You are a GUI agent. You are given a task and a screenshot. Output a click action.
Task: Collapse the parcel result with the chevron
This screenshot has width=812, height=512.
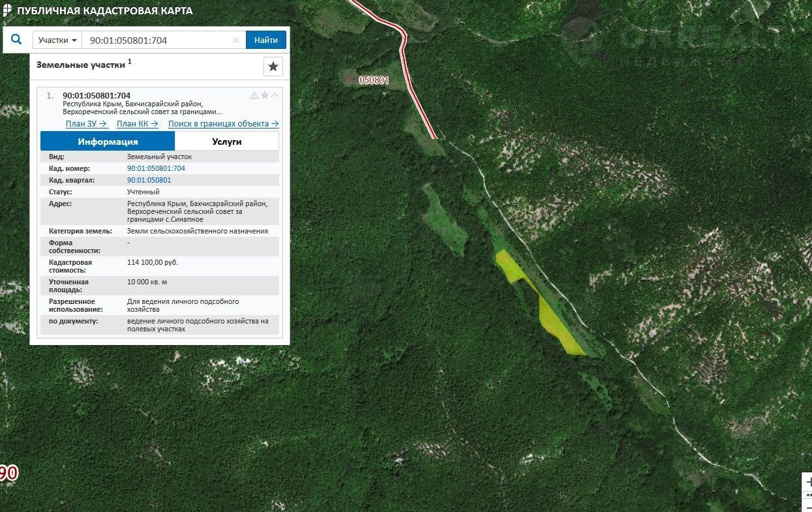[275, 95]
